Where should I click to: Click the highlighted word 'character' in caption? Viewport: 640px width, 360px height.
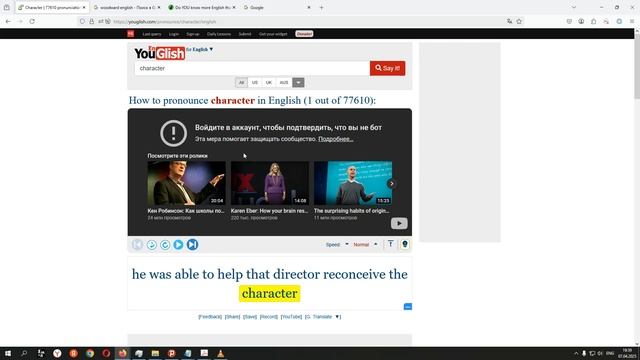[269, 293]
